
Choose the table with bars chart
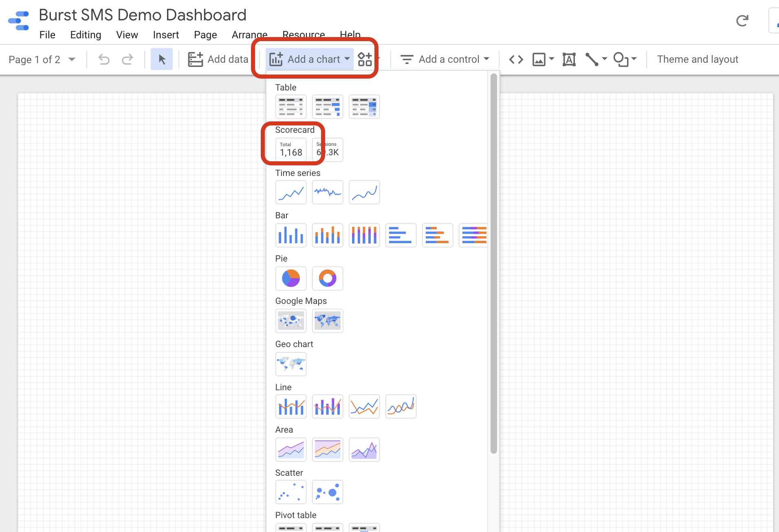pos(328,107)
